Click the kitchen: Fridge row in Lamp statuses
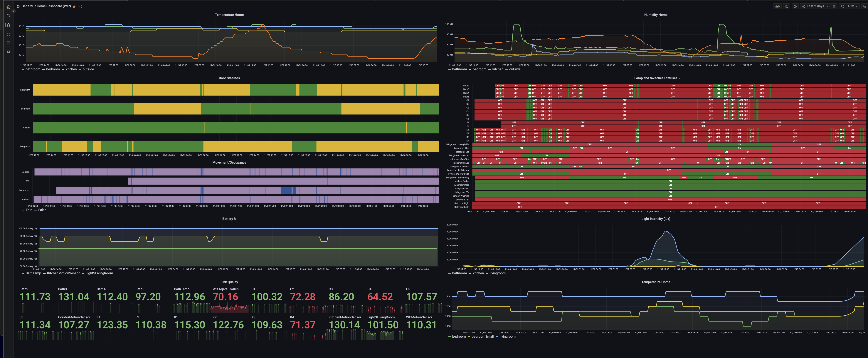The image size is (868, 358). pyautogui.click(x=670, y=181)
